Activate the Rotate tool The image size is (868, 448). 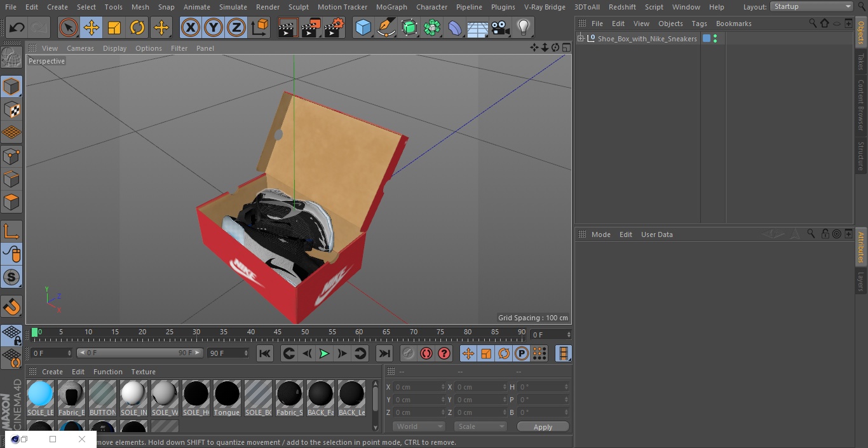pyautogui.click(x=137, y=27)
